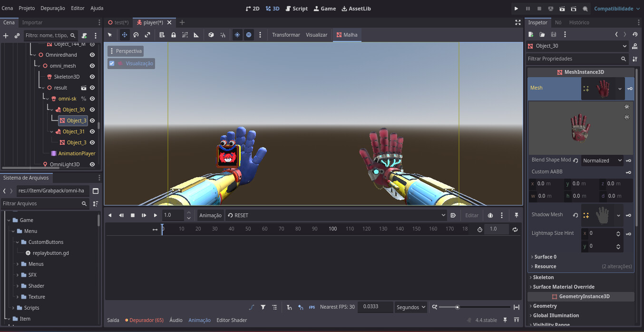Uncheck the Visualização preview checkbox
Viewport: 644px width, 332px height.
pos(112,63)
